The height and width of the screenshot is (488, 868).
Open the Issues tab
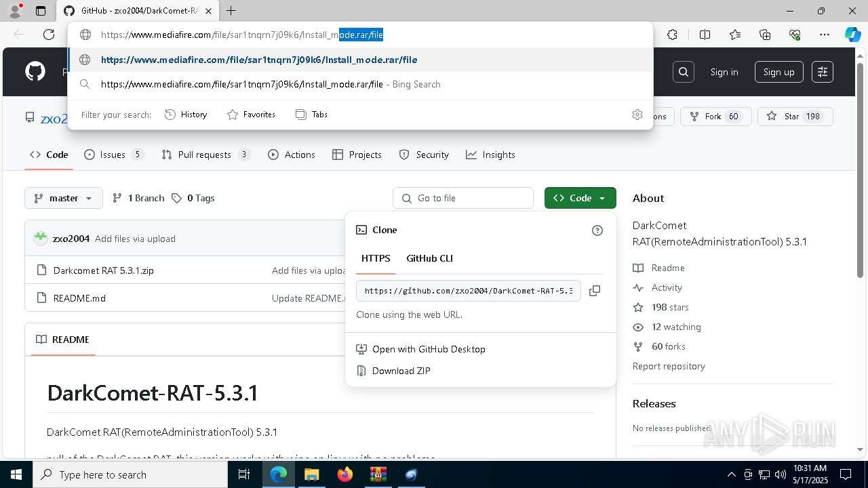tap(114, 155)
